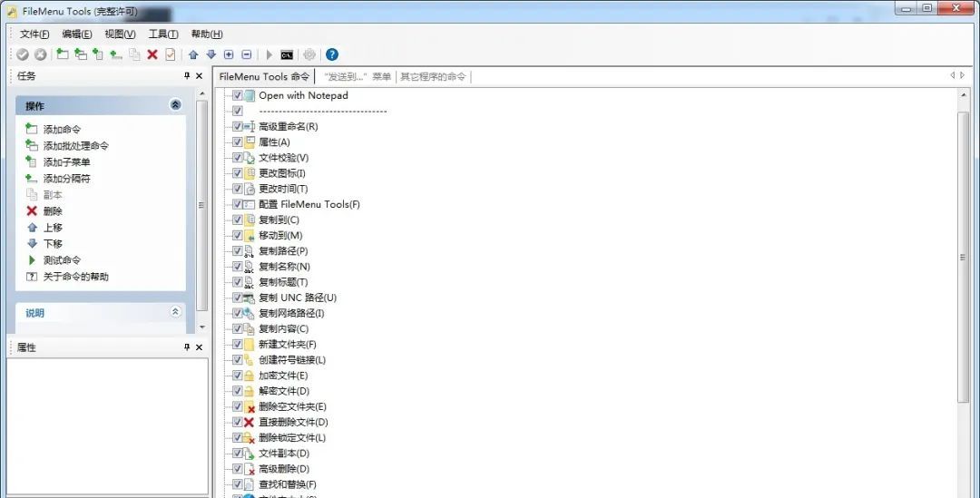980x498 pixels.
Task: Click the icon beside 复制 UNC 路径(U)
Action: tap(249, 298)
